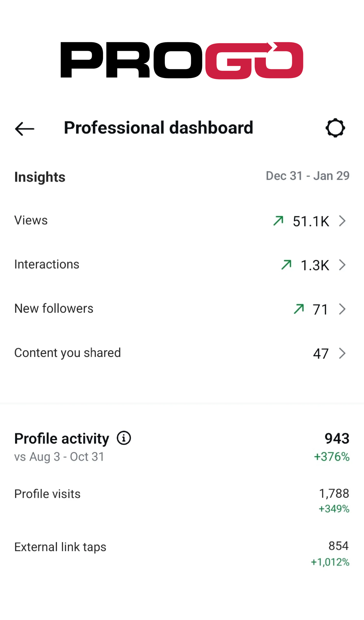Change the Dec 31 - Jan 29 date range
This screenshot has height=620, width=364.
307,176
